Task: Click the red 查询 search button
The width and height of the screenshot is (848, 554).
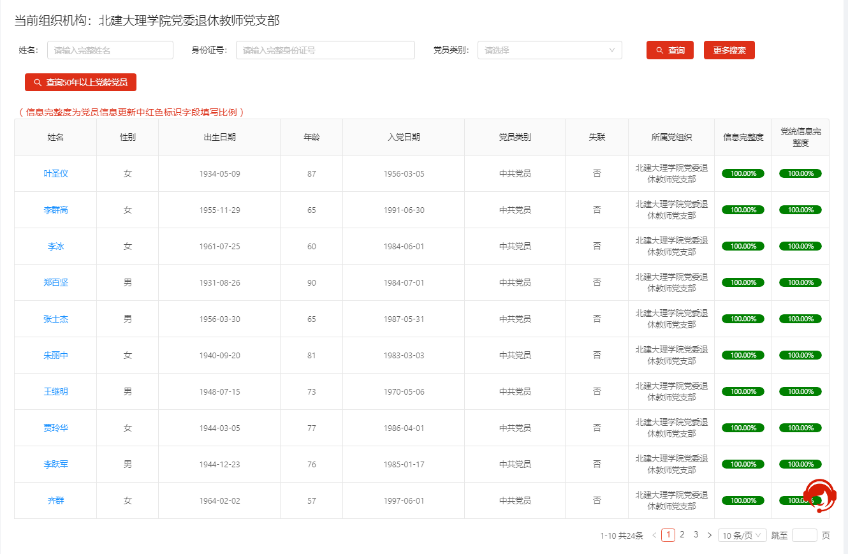Action: pyautogui.click(x=670, y=50)
